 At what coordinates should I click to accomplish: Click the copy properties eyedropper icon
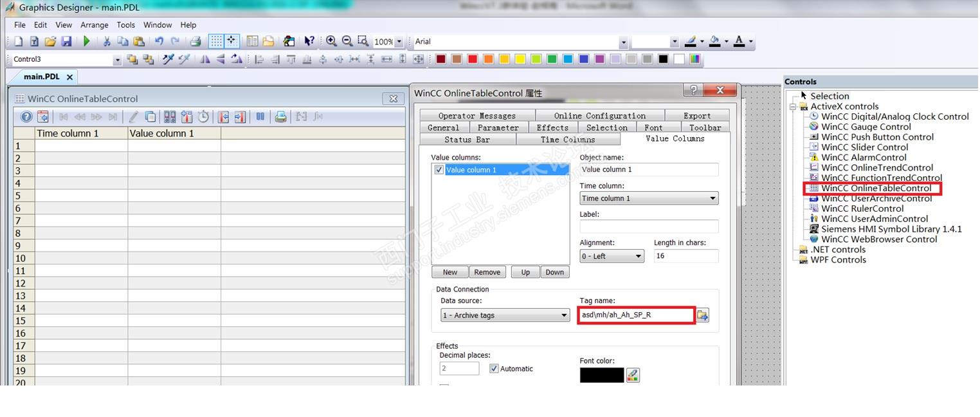pyautogui.click(x=168, y=59)
